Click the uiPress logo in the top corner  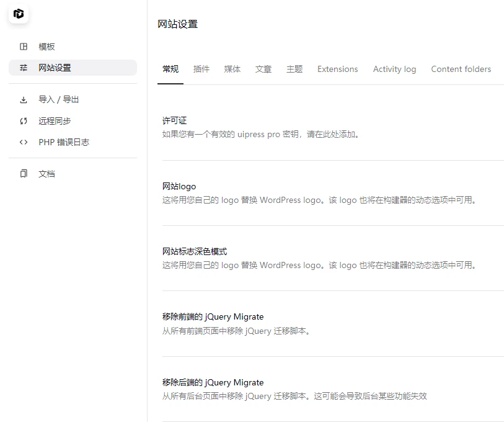pos(19,14)
